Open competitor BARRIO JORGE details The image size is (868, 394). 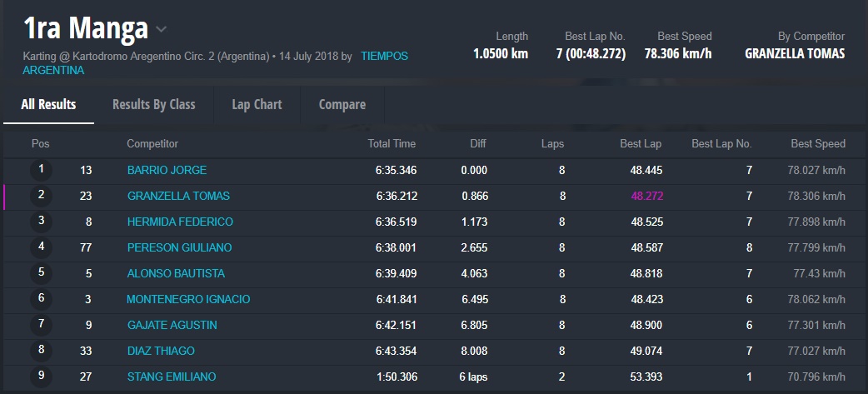167,170
